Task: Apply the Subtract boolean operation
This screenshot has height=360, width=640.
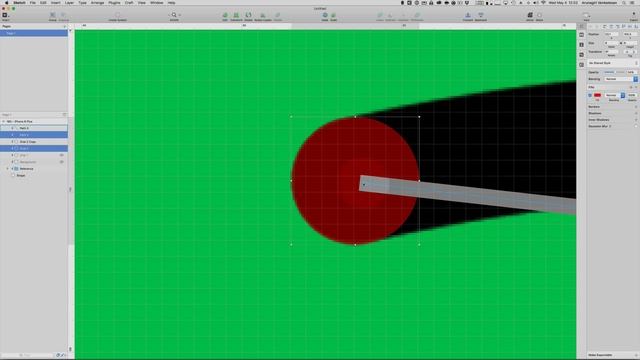Action: pyautogui.click(x=391, y=16)
